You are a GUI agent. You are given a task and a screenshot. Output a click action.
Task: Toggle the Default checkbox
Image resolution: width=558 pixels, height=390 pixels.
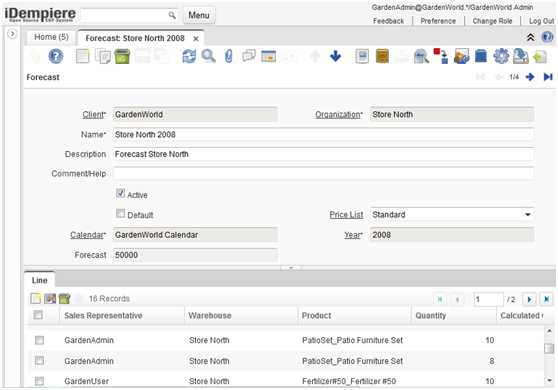point(120,213)
